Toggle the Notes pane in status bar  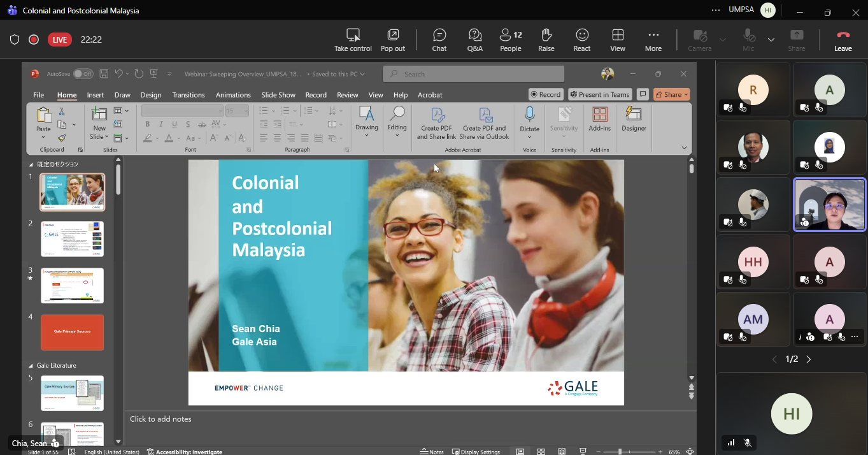pos(432,451)
